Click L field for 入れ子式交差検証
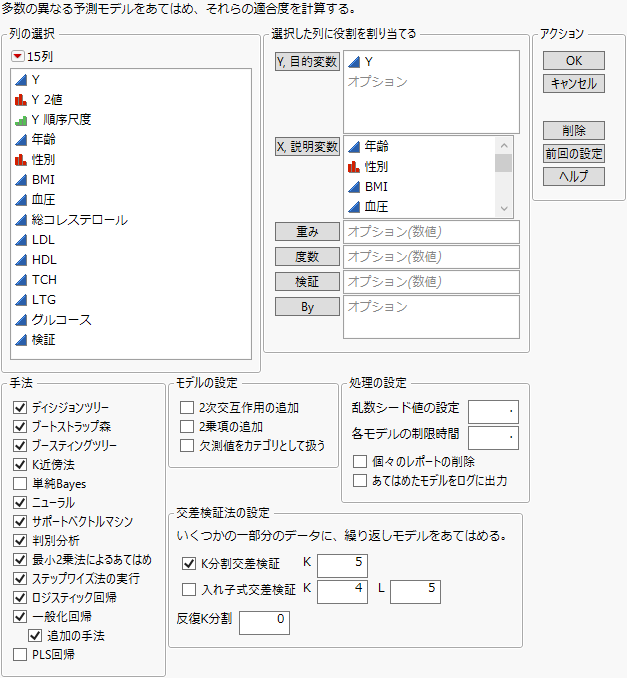The image size is (627, 678). (x=416, y=592)
